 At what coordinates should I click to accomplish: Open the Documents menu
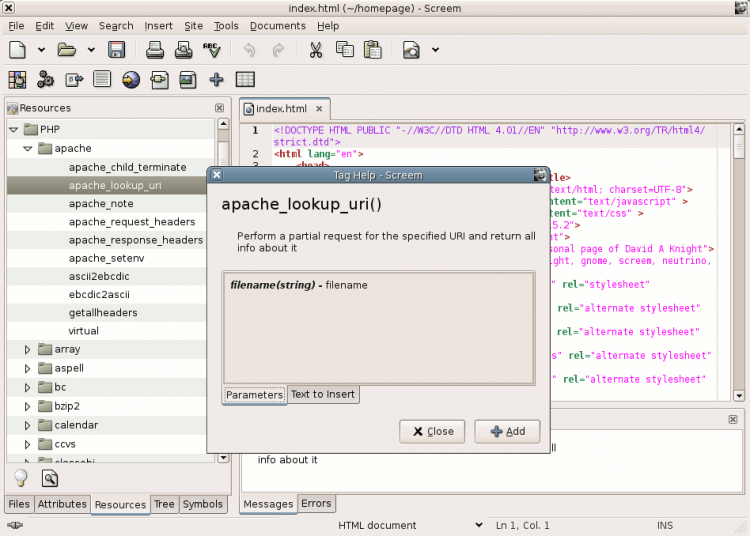(x=277, y=25)
